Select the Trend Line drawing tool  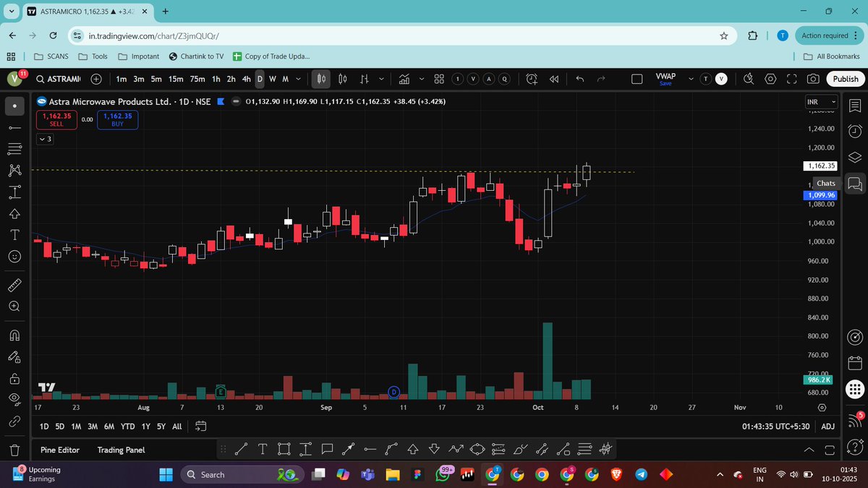coord(14,127)
